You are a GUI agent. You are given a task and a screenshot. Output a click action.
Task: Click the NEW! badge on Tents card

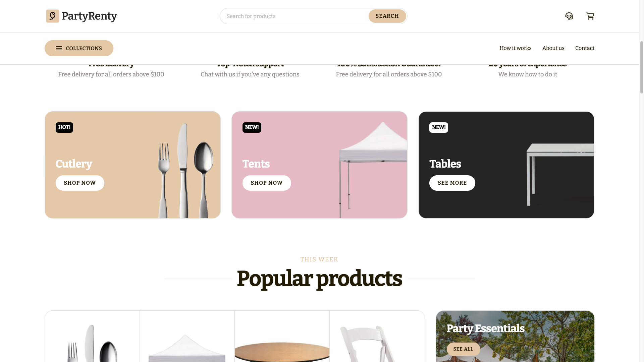pyautogui.click(x=252, y=127)
